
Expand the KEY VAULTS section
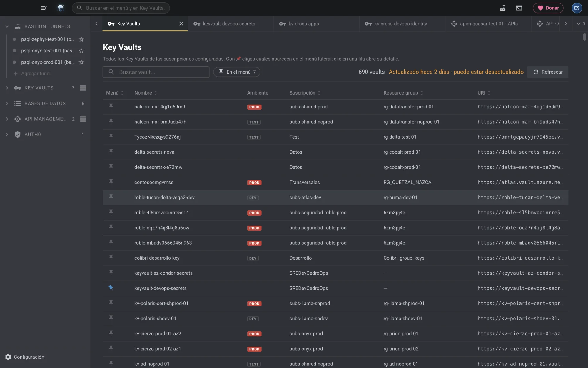coord(7,88)
